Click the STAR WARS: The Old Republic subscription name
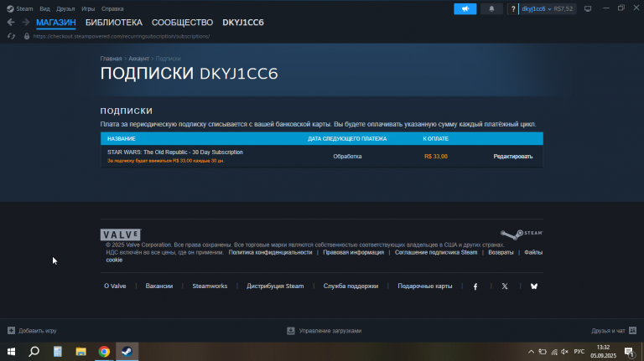The height and width of the screenshot is (361, 644). 175,152
